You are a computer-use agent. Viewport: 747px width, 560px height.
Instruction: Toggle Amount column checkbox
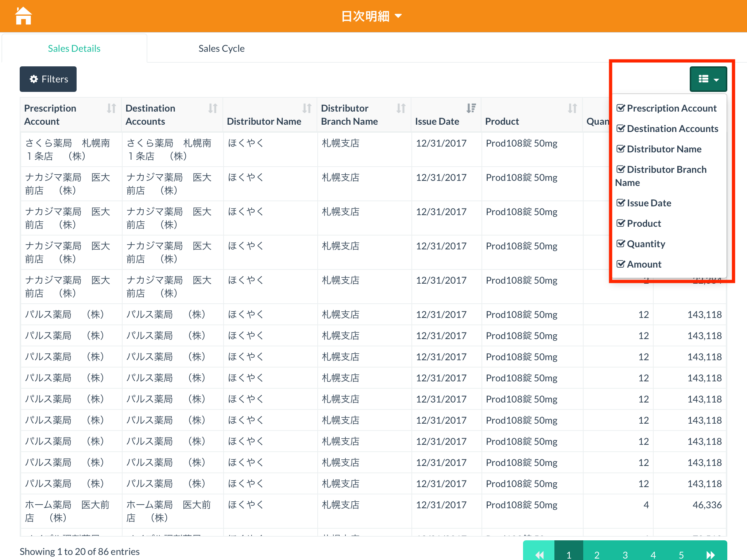coord(621,264)
